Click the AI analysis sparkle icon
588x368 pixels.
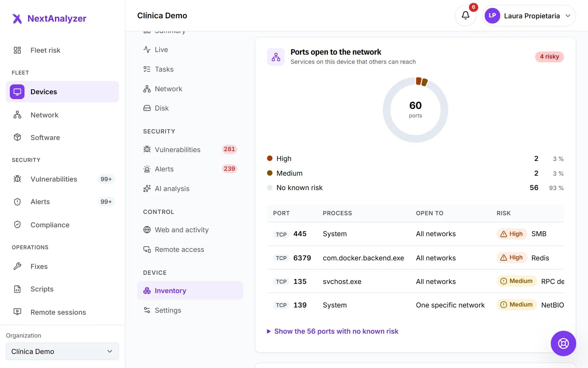coord(147,189)
